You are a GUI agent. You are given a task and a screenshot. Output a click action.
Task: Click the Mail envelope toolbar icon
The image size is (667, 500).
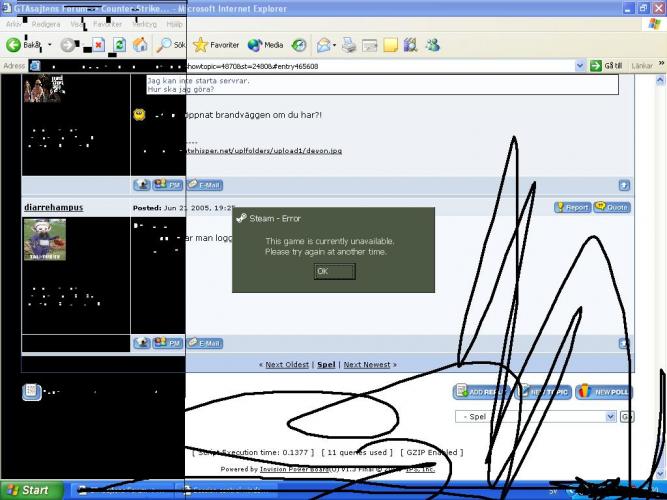coord(324,45)
